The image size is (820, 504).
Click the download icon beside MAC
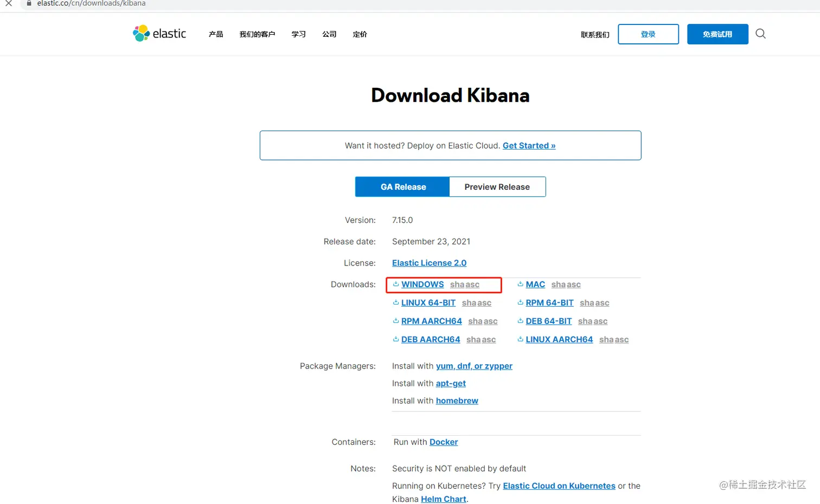(x=521, y=284)
